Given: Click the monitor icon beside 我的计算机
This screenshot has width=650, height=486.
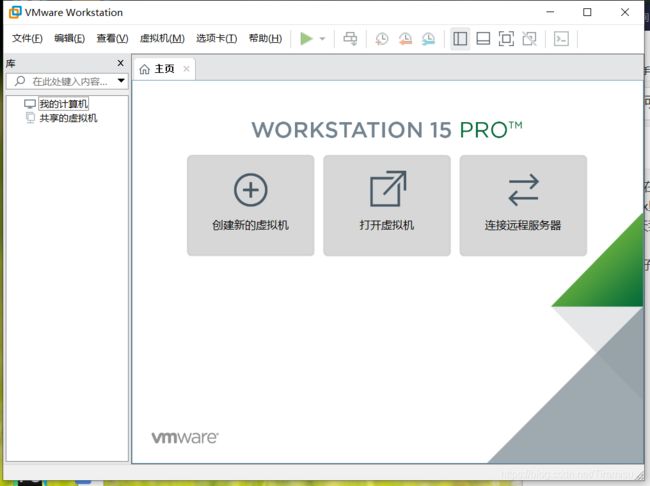Looking at the screenshot, I should tap(30, 104).
